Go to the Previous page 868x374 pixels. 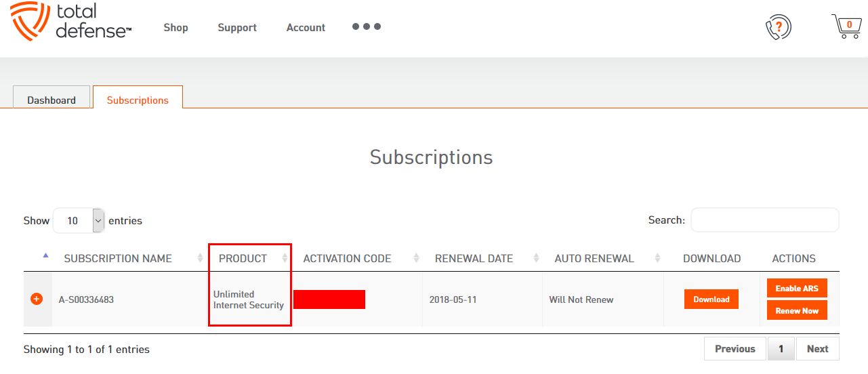click(x=735, y=349)
